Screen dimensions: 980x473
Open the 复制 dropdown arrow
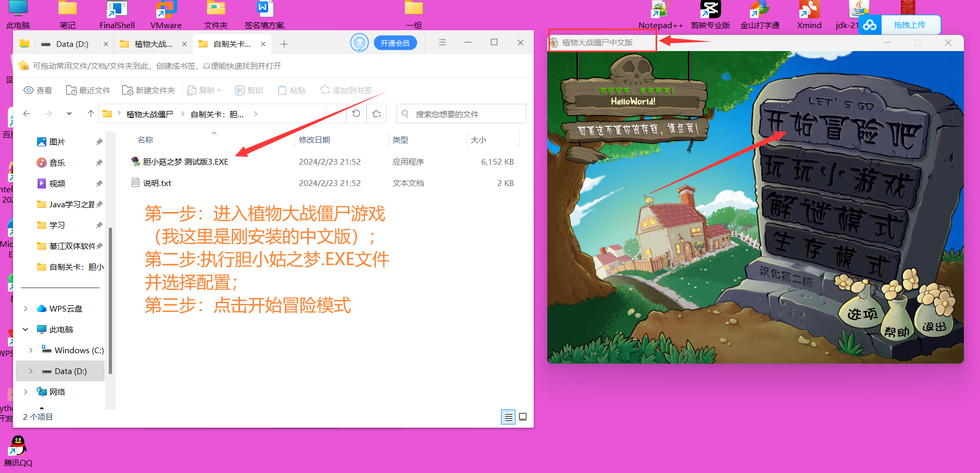(x=219, y=90)
